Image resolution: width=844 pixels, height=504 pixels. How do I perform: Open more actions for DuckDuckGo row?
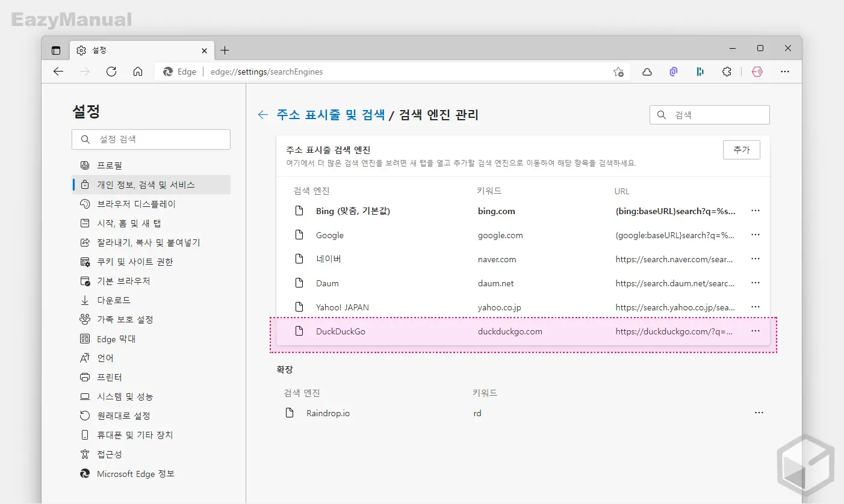click(756, 331)
